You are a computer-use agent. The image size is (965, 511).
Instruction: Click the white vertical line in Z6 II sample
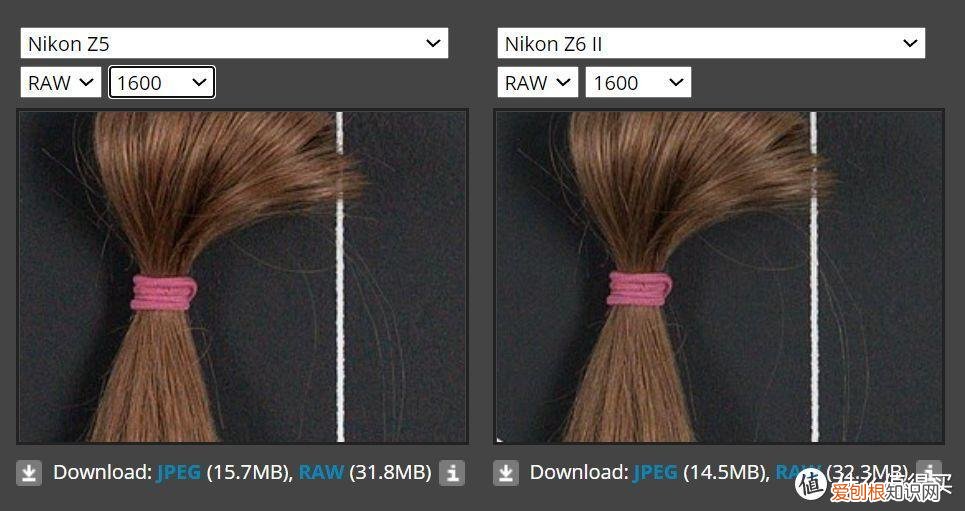click(814, 300)
